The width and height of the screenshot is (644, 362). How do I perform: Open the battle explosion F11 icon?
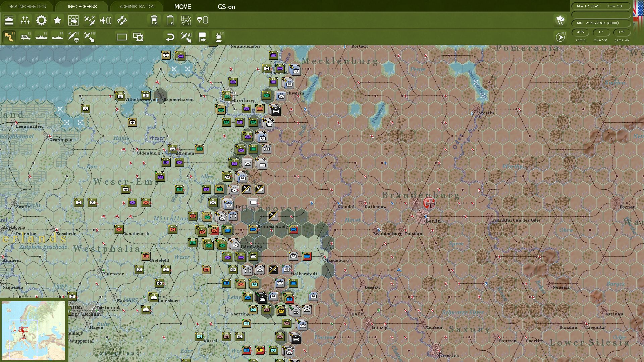pos(219,37)
